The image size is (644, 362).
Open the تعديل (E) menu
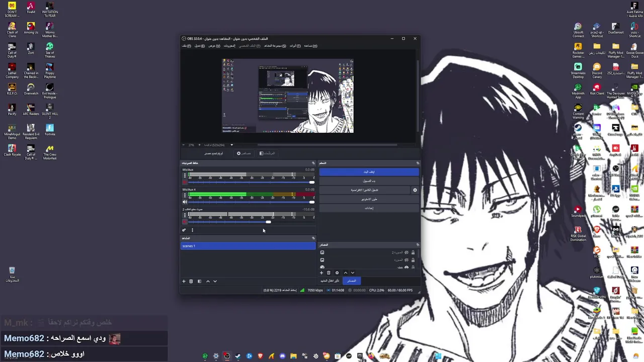tap(199, 46)
